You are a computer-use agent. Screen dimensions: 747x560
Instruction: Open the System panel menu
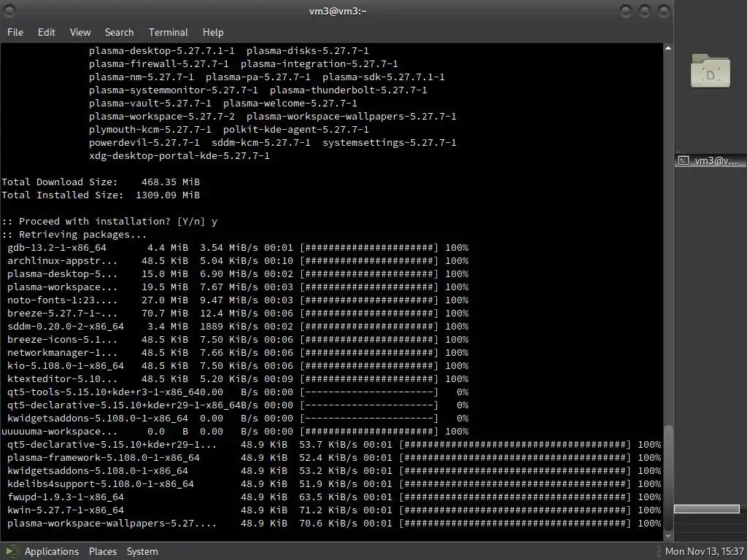pyautogui.click(x=142, y=551)
